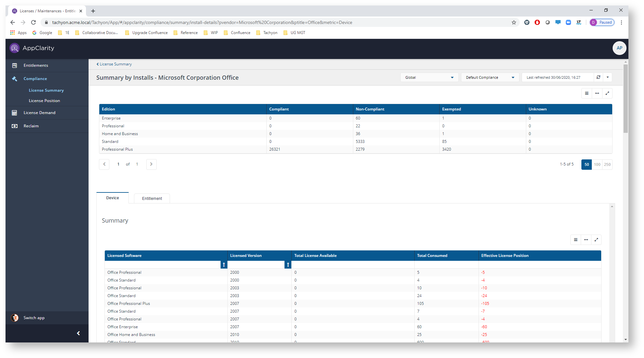This screenshot has height=358, width=644.
Task: Open the edition table column menu icon
Action: [x=587, y=93]
